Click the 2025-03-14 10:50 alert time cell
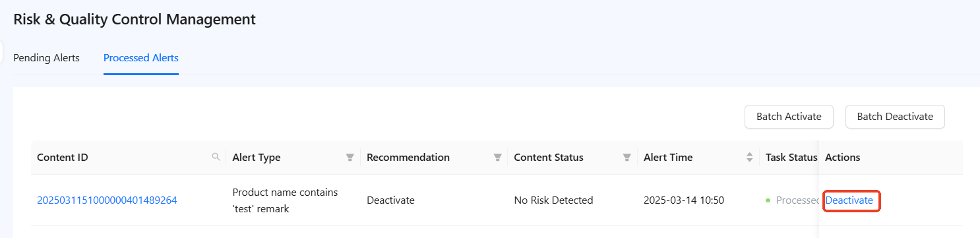The image size is (980, 238). (x=684, y=200)
